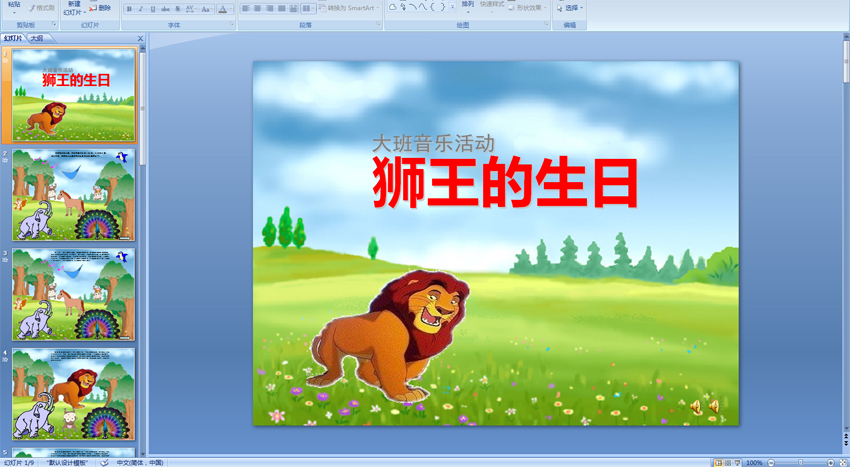The width and height of the screenshot is (850, 467).
Task: Click zoom out minus button
Action: tap(771, 463)
